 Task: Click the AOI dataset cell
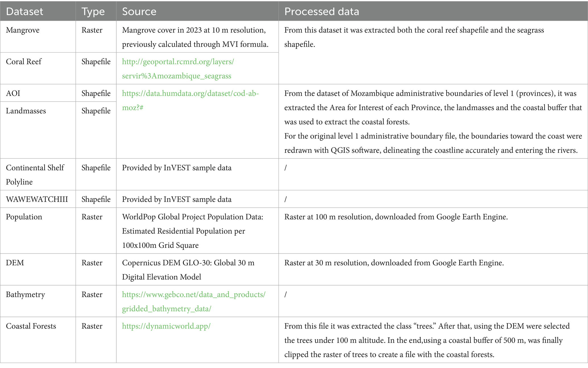tap(13, 94)
